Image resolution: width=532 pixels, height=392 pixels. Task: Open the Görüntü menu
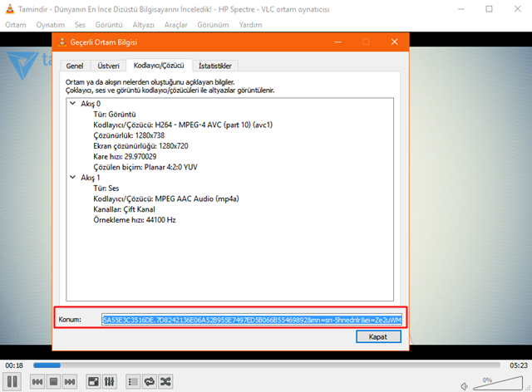click(109, 25)
